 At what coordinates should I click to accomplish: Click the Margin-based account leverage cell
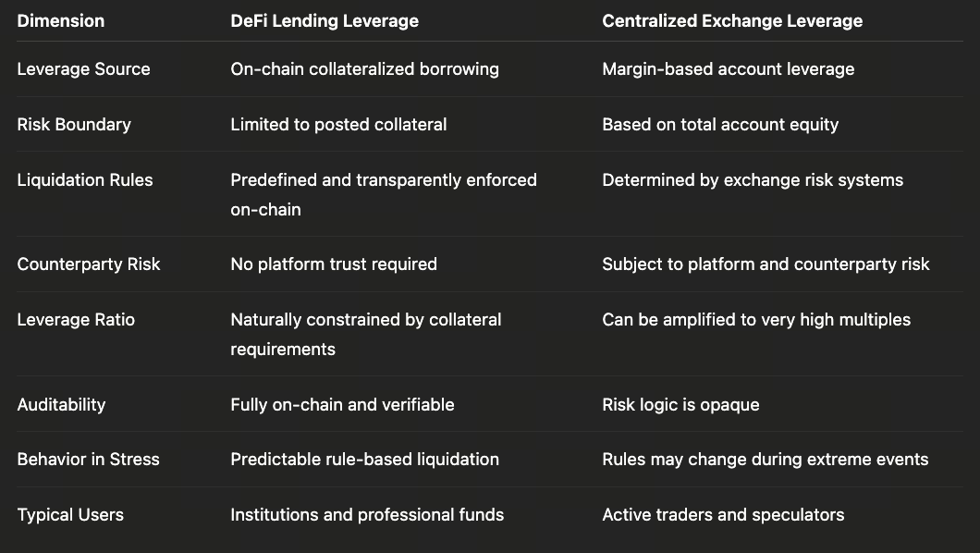728,68
